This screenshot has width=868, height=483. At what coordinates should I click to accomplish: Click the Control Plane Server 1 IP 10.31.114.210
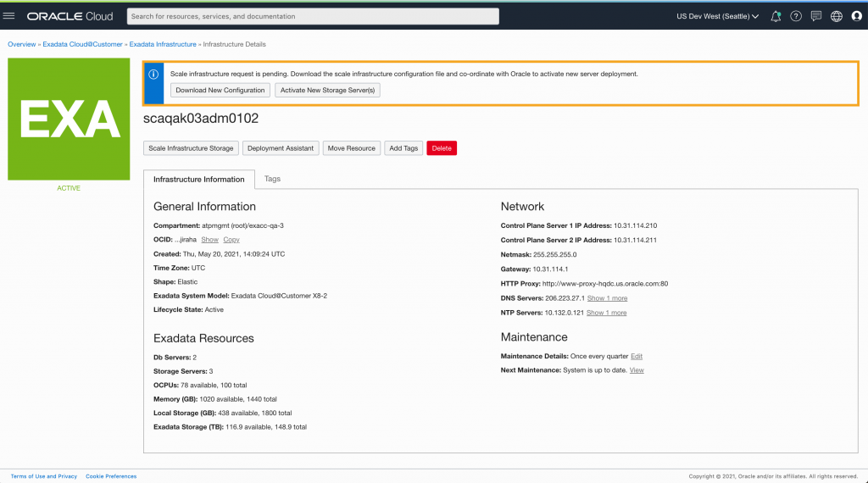635,225
